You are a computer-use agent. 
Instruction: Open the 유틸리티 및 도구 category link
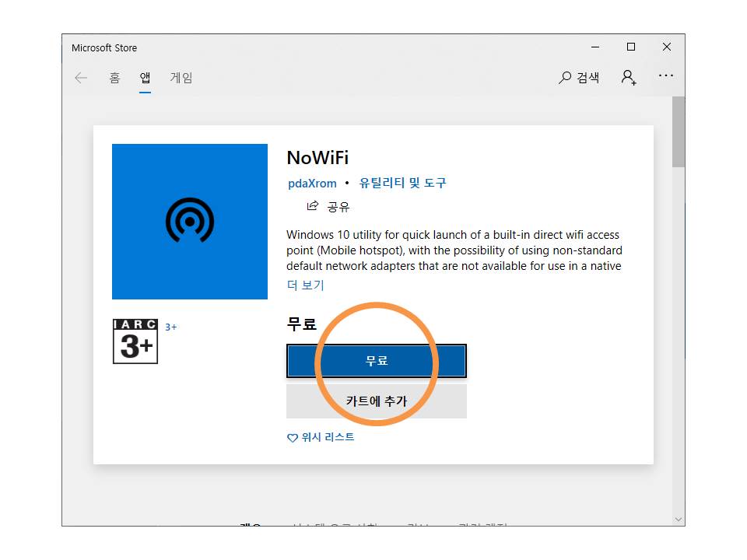pos(402,184)
